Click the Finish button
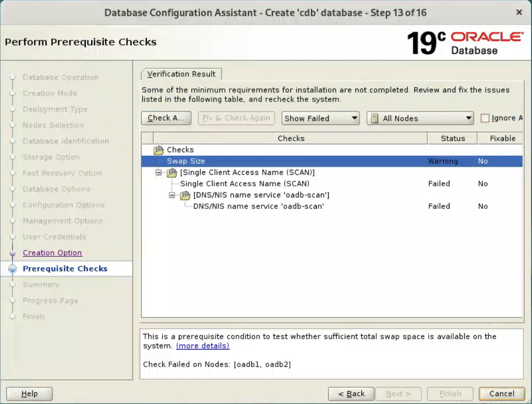This screenshot has height=404, width=532. 450,394
